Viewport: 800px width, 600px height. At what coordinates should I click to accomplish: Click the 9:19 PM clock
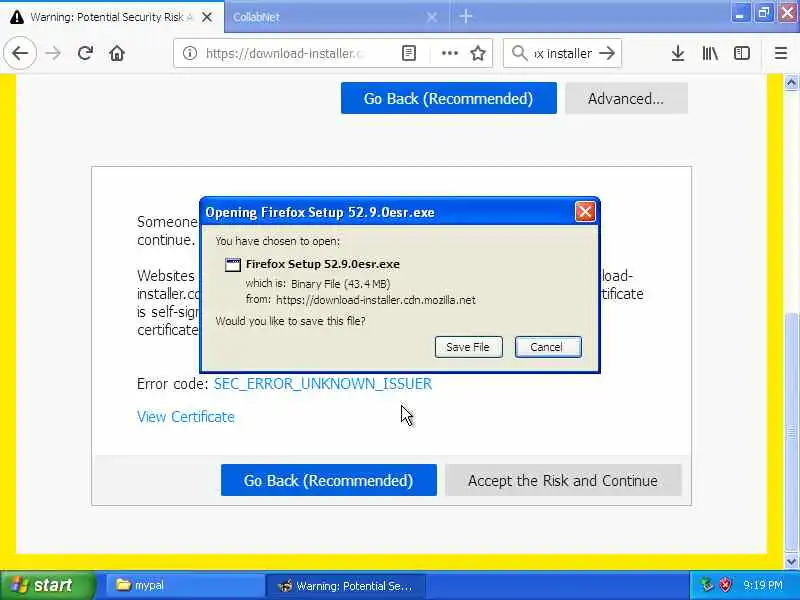tap(763, 585)
